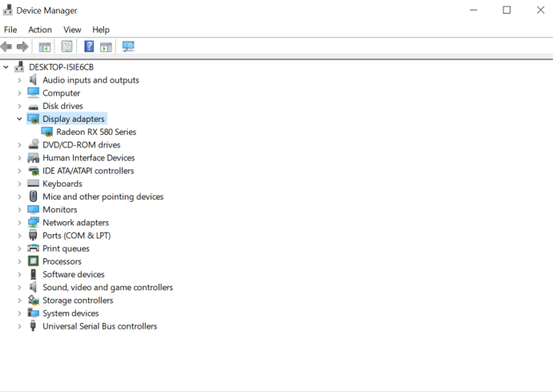
Task: Click the Forward arrow toolbar icon
Action: point(22,46)
